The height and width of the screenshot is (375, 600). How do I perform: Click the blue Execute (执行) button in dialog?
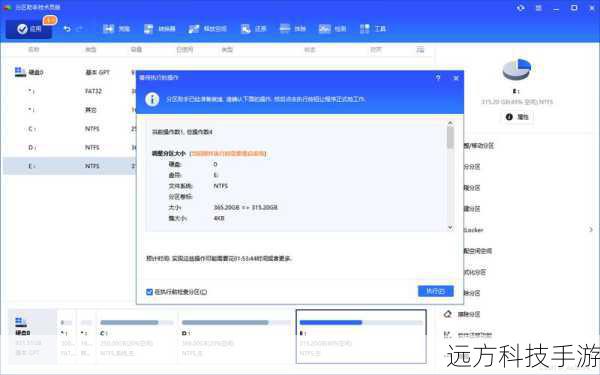point(435,291)
